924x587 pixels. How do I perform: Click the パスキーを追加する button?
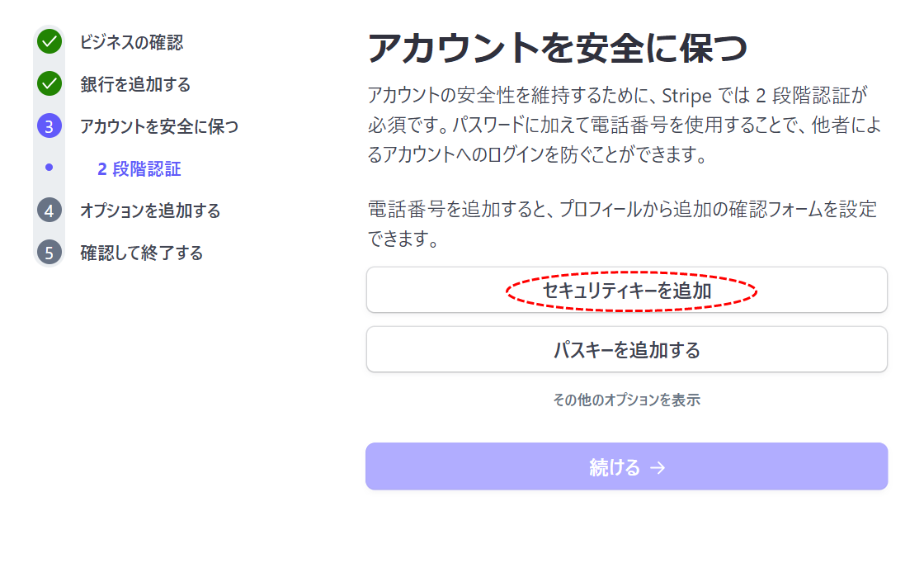(626, 350)
